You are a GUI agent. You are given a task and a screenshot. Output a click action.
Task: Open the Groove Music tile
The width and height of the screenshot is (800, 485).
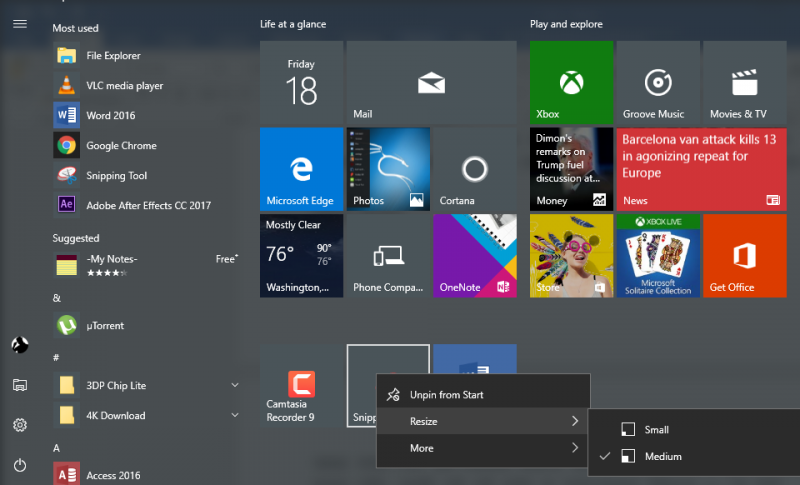pos(657,82)
